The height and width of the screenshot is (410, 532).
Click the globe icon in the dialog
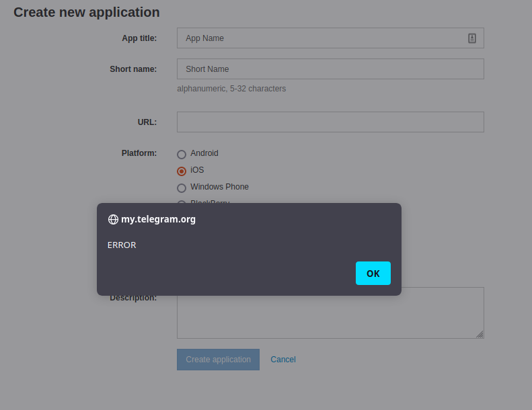click(x=113, y=219)
